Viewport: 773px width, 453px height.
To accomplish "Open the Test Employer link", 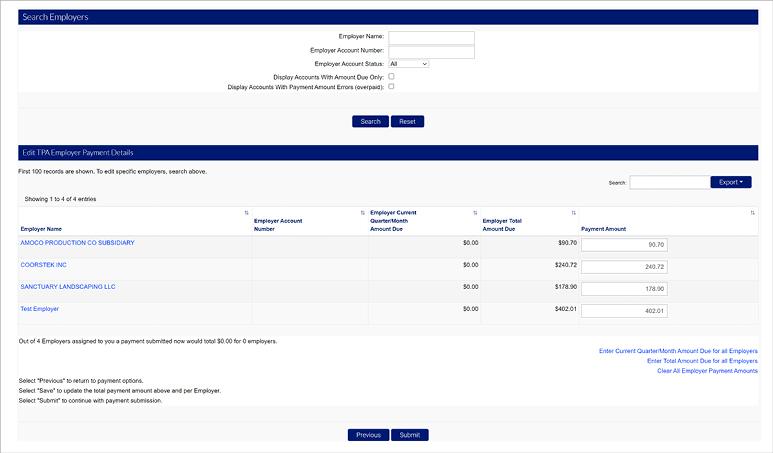I will point(40,309).
